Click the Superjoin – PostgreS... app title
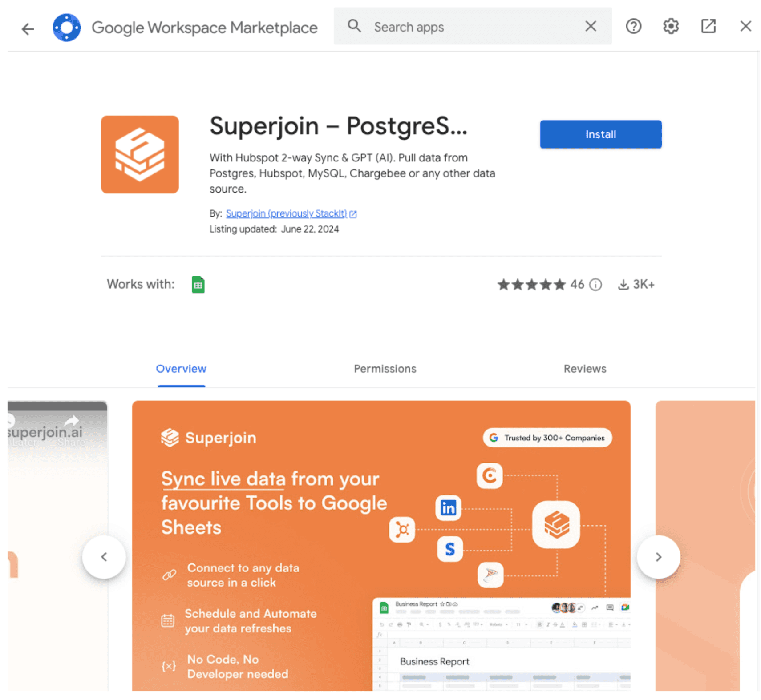The width and height of the screenshot is (761, 700). pos(338,126)
